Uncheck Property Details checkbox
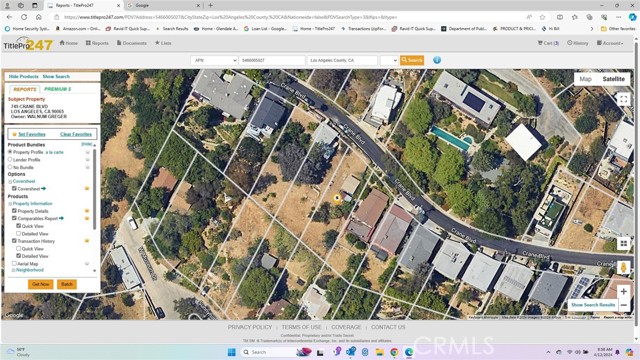Viewport: 640px width, 360px height. pyautogui.click(x=14, y=211)
